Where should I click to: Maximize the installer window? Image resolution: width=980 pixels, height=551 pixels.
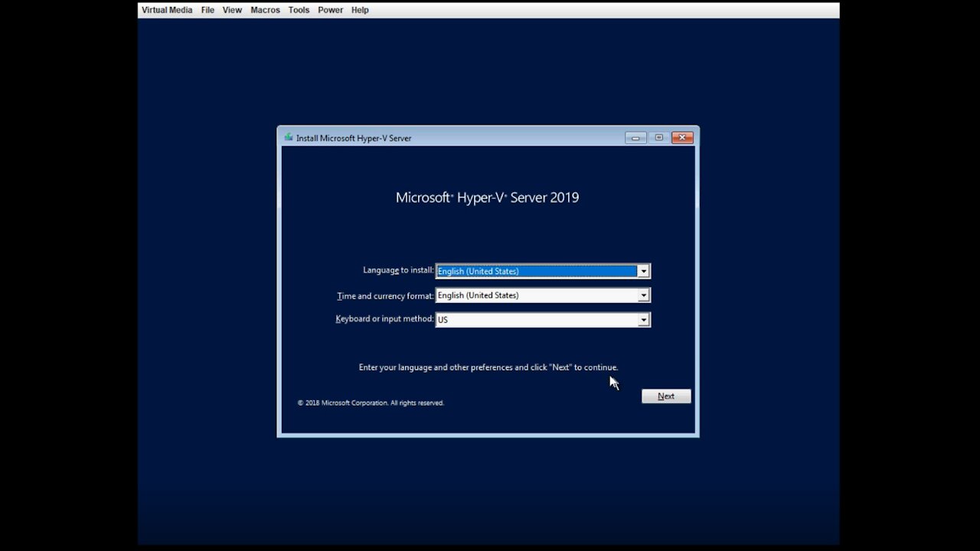[658, 138]
